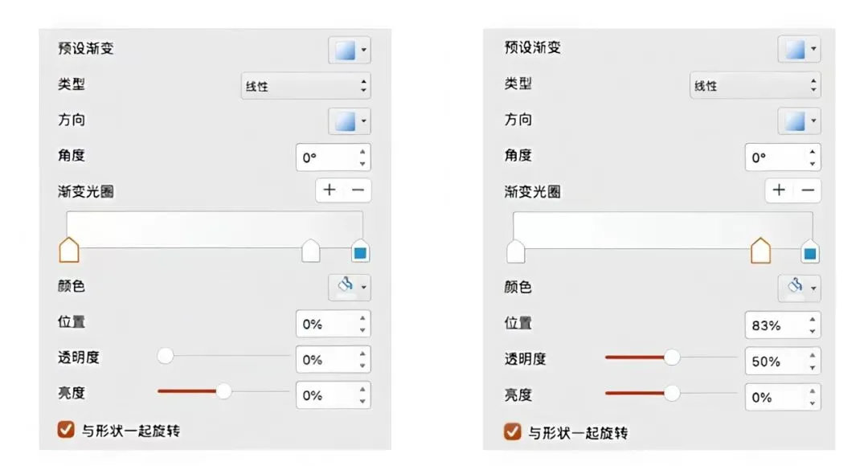Open the 方向 direction dropdown in right panel

coord(798,121)
